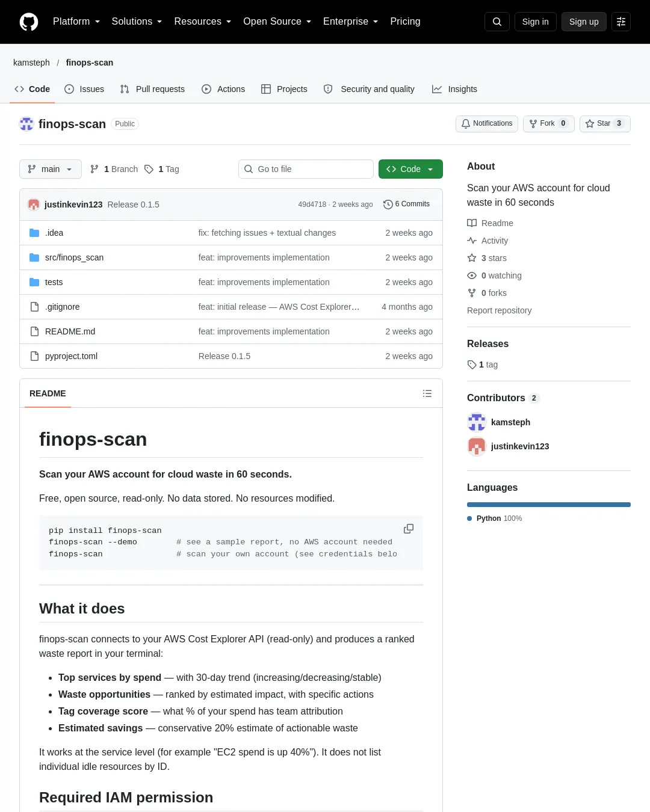Open 'fix: fetching issues + textual changes' commit
Screen dimensions: 650x812
tap(267, 233)
